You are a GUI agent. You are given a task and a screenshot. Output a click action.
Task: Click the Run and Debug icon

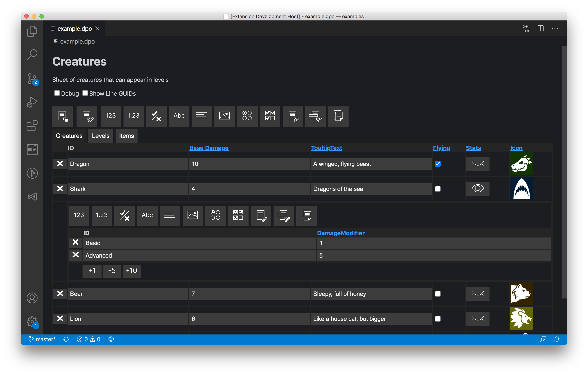pyautogui.click(x=32, y=102)
